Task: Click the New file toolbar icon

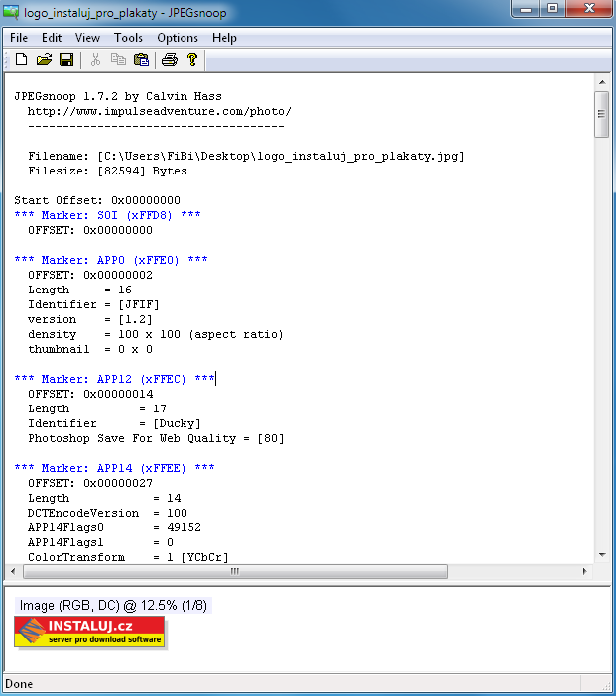Action: [21, 59]
